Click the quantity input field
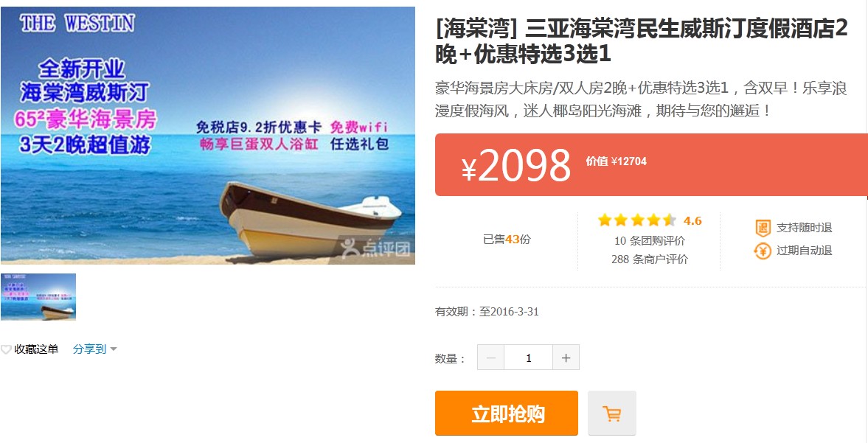Viewport: 868px width, 443px height. [x=528, y=357]
